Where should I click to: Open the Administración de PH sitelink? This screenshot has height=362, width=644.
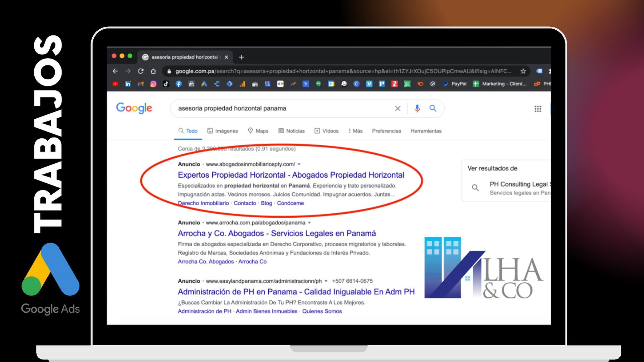(205, 311)
